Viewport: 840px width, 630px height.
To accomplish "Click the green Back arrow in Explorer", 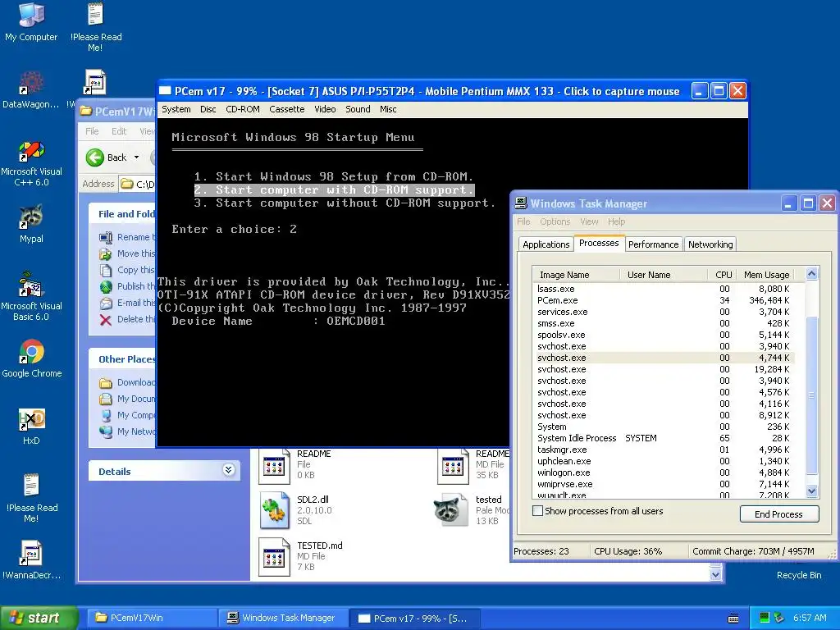I will [95, 157].
